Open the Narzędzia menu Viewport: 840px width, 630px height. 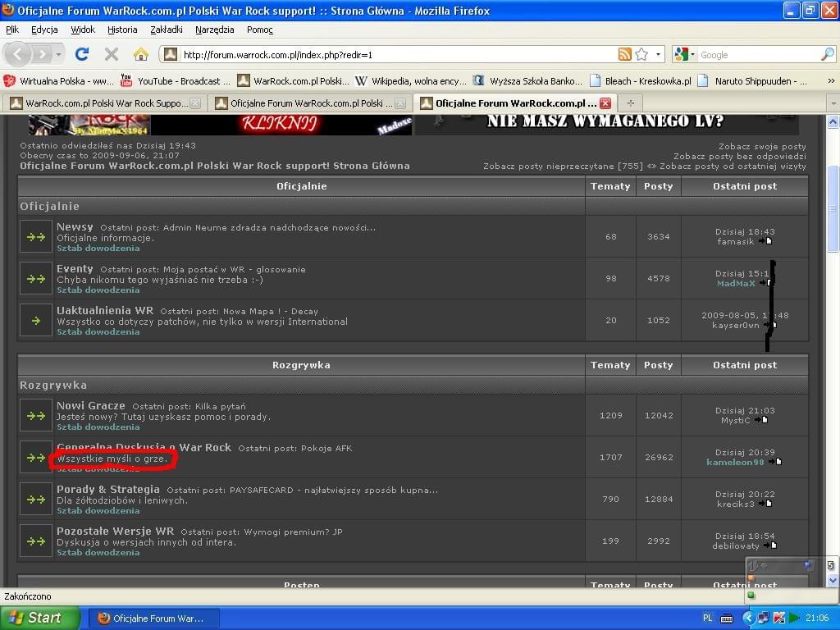tap(214, 30)
